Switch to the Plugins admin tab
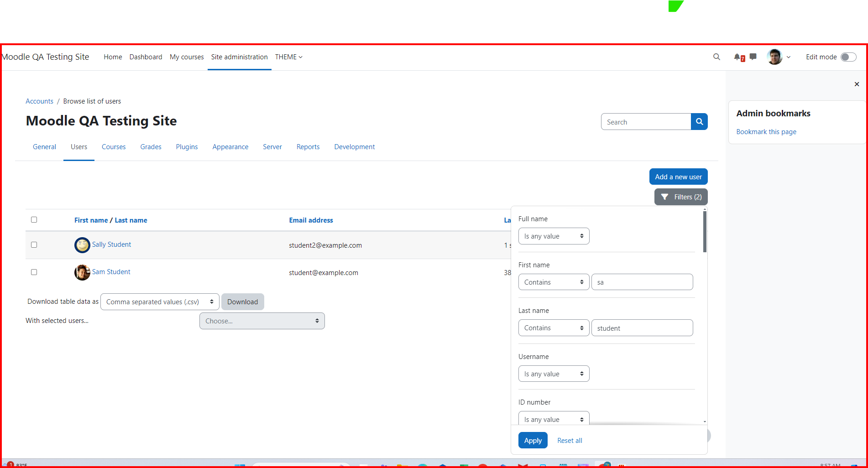Image resolution: width=868 pixels, height=468 pixels. point(187,147)
